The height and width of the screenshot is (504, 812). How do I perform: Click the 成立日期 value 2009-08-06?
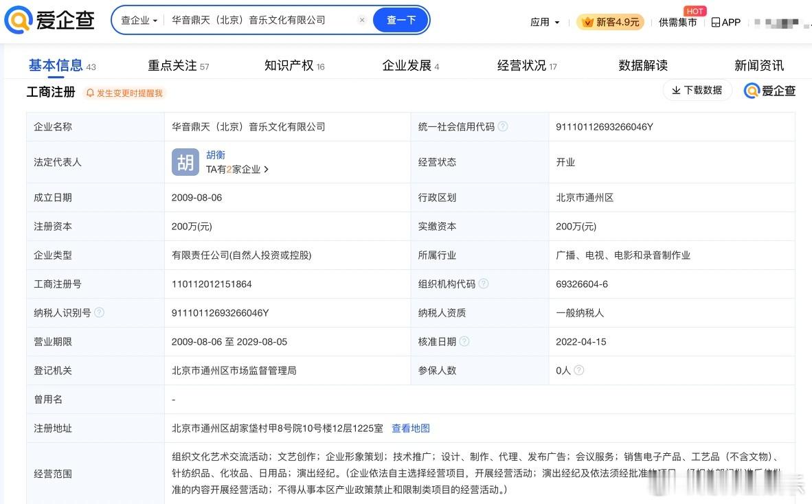point(196,198)
